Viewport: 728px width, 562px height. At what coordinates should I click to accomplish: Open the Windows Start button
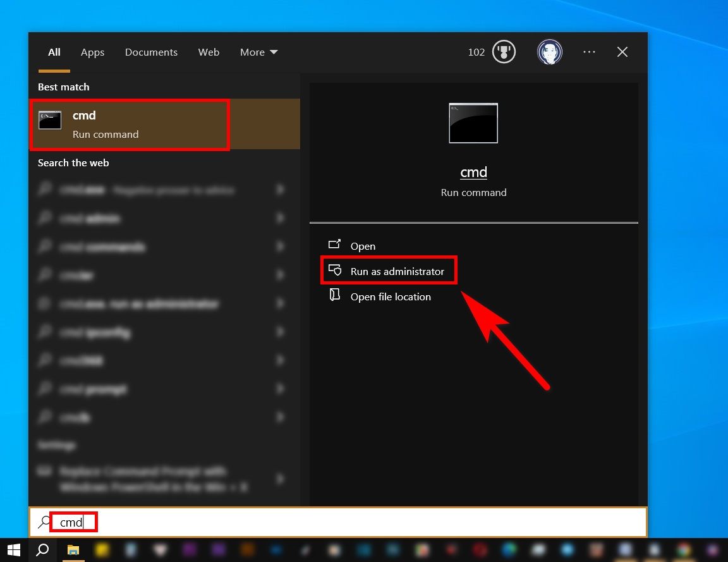[14, 551]
